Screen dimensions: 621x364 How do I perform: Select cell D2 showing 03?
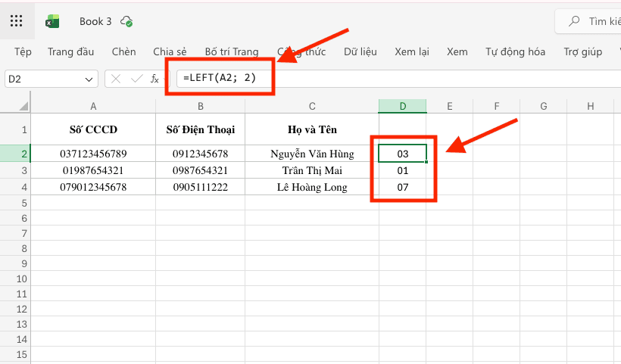point(402,154)
